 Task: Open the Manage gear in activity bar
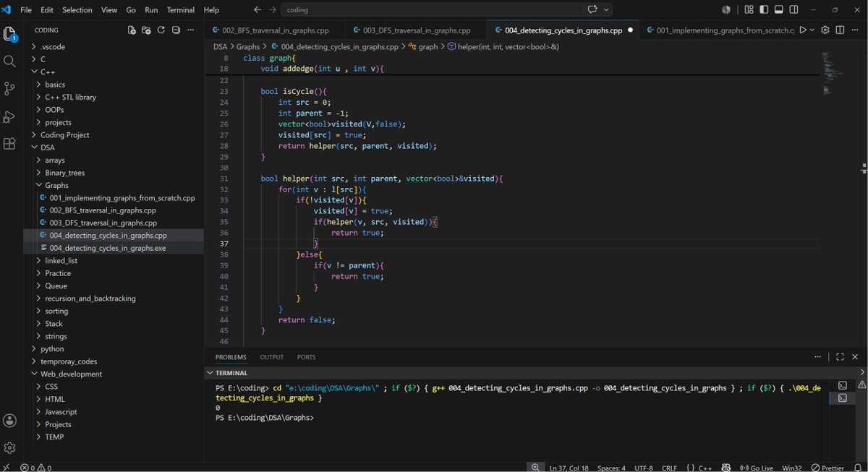click(10, 448)
